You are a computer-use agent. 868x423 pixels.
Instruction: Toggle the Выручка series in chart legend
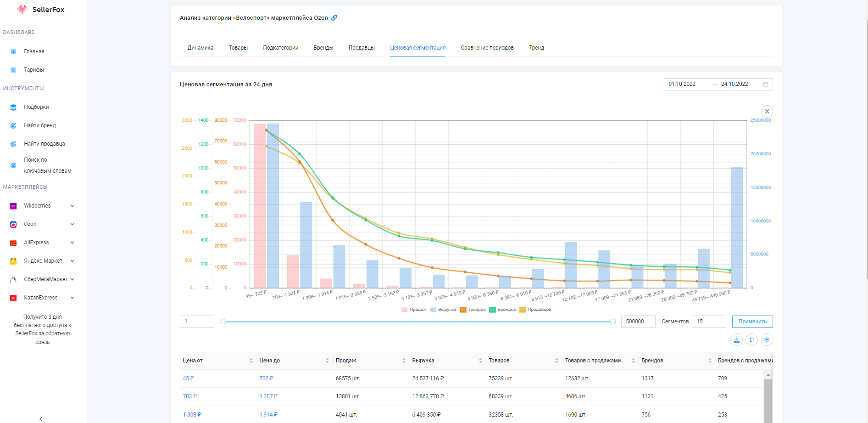click(x=443, y=310)
